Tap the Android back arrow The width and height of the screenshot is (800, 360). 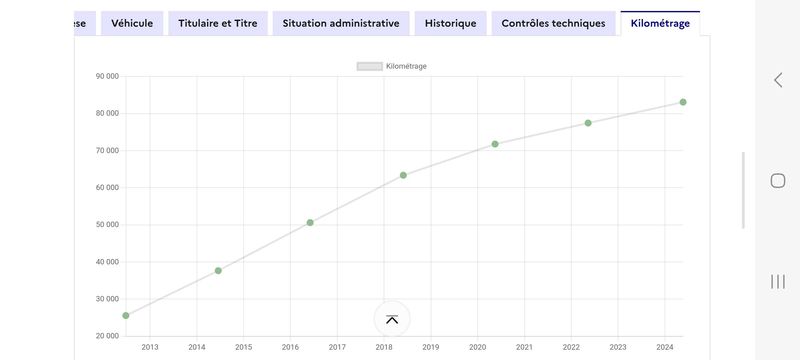(x=778, y=80)
